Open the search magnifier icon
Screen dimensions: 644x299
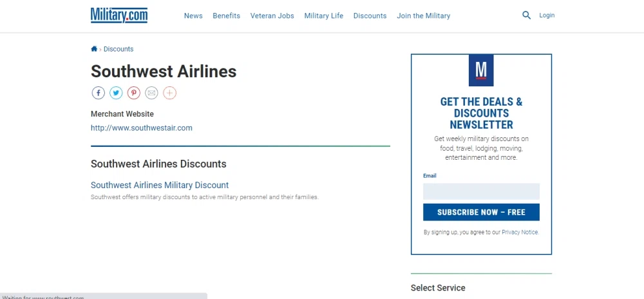click(526, 15)
